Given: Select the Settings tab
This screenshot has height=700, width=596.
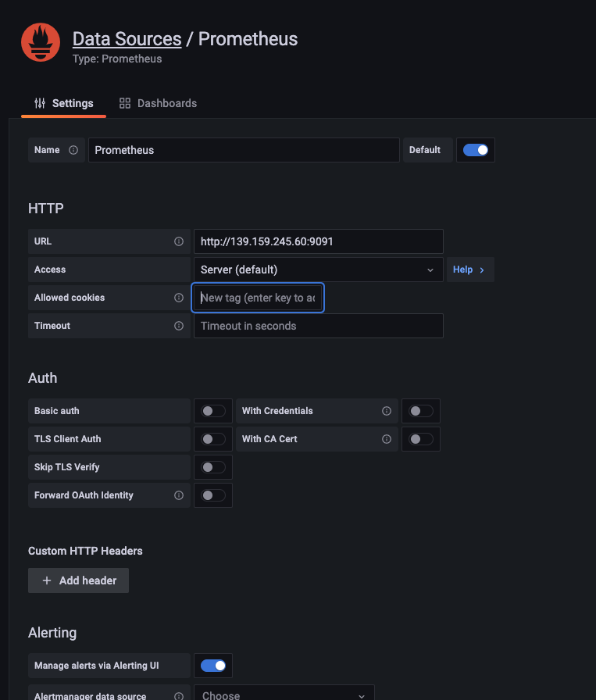Looking at the screenshot, I should click(64, 103).
